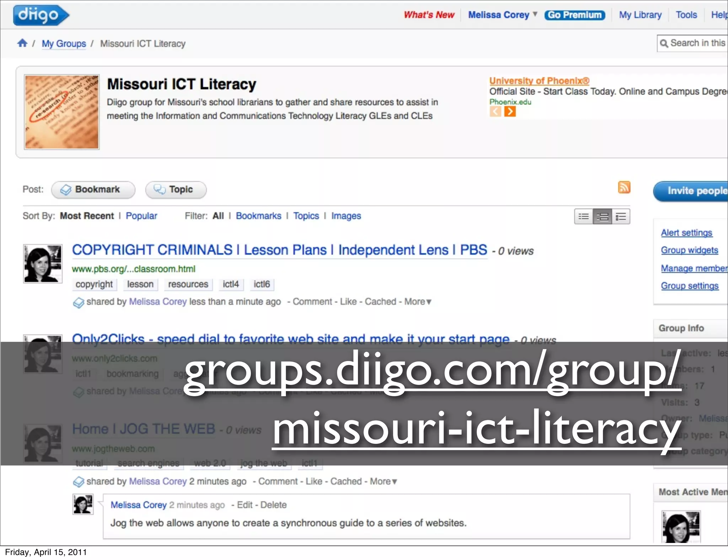The width and height of the screenshot is (728, 560).
Task: Filter by Topics
Action: (x=306, y=216)
